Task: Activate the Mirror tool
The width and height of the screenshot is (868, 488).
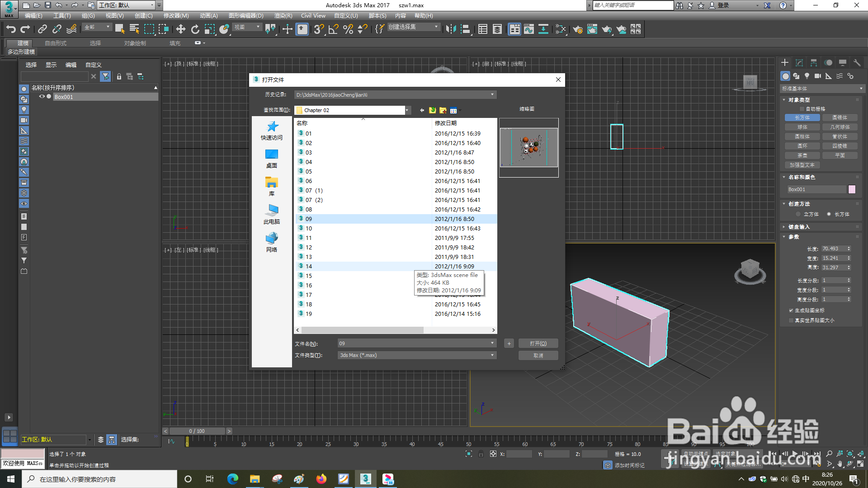Action: tap(451, 29)
